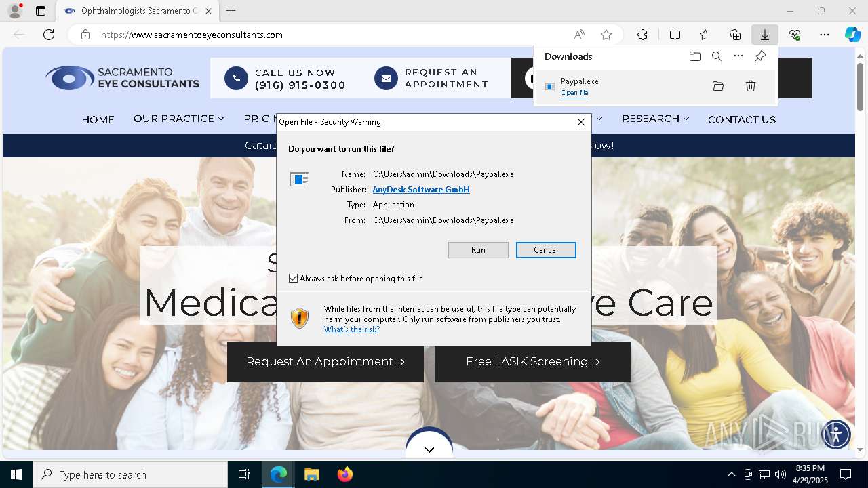868x488 pixels.
Task: Open more options in the Downloads panel
Action: 738,56
